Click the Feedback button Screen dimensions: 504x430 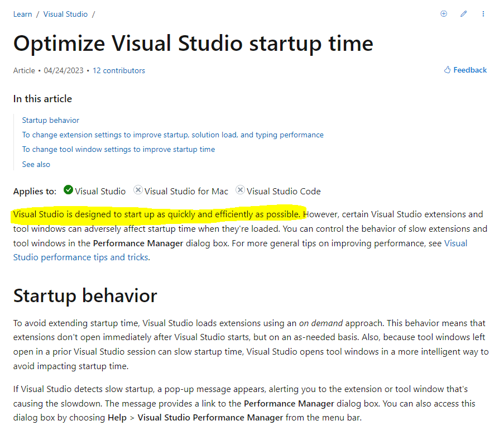[465, 70]
